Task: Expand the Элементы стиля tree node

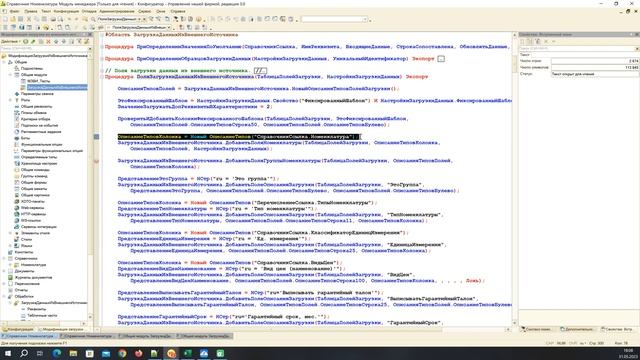Action: click(10, 233)
